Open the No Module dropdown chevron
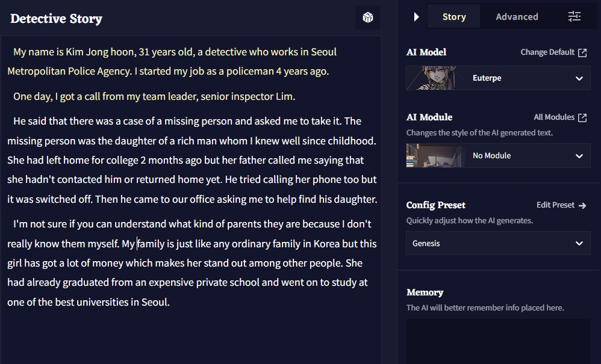The width and height of the screenshot is (601, 364). (x=579, y=156)
